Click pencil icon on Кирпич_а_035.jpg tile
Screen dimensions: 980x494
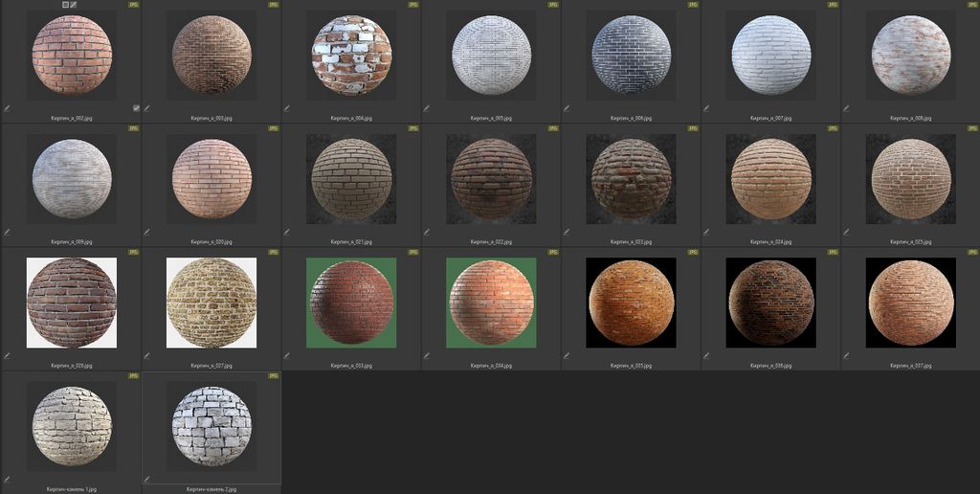[x=566, y=355]
